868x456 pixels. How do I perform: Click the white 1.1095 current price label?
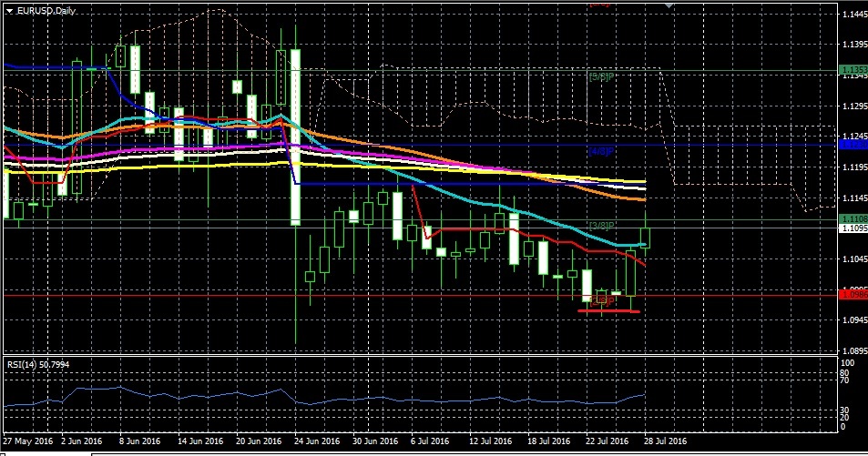tap(853, 229)
